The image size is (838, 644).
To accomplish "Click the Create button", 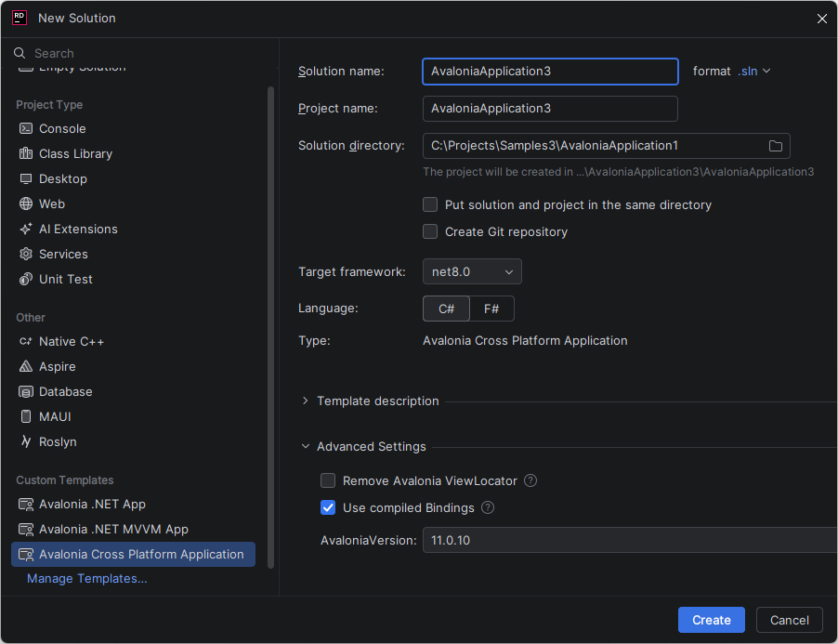I will coord(711,620).
